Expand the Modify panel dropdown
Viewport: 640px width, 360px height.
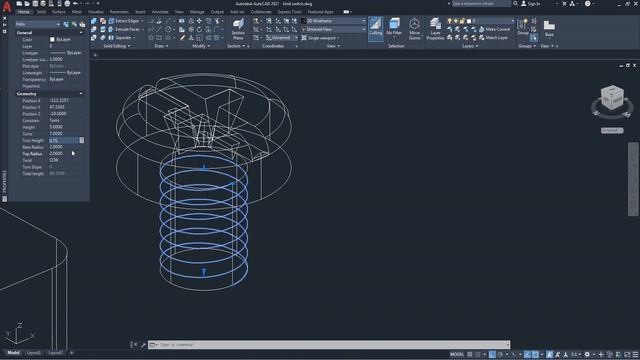201,46
